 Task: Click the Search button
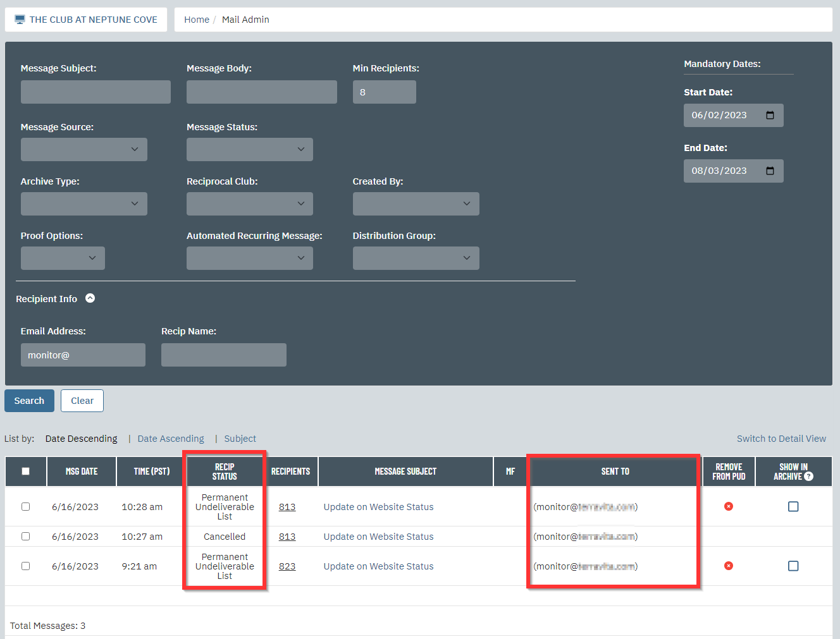29,401
